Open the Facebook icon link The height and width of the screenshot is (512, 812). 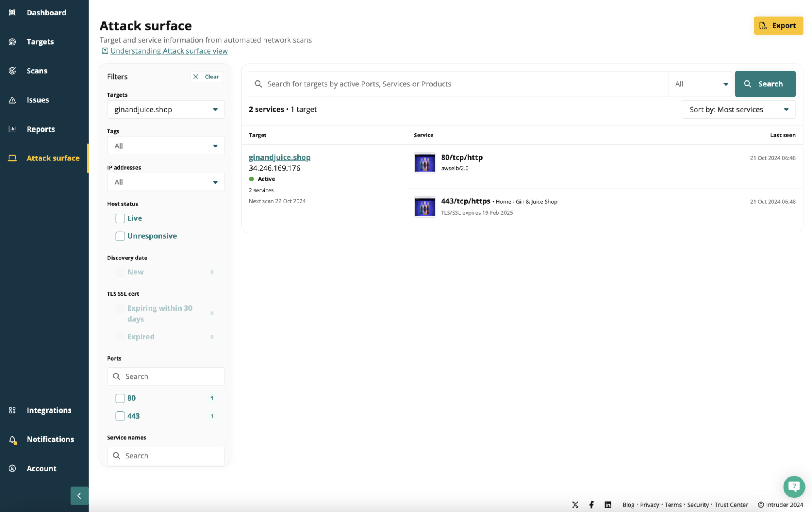coord(591,505)
